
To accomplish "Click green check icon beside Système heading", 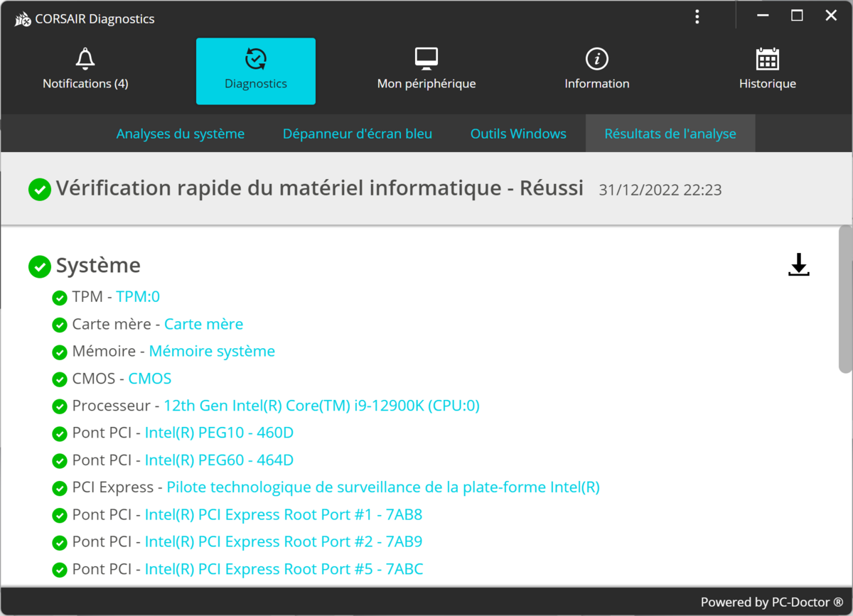I will tap(40, 266).
